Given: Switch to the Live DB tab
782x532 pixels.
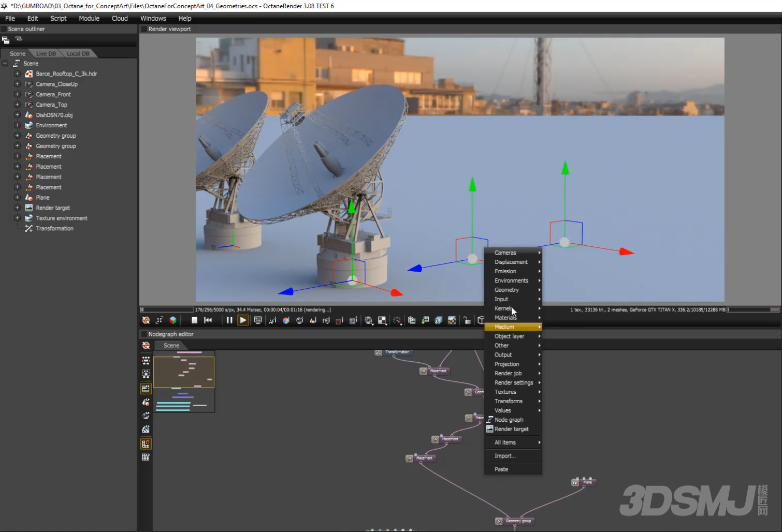Looking at the screenshot, I should pyautogui.click(x=46, y=54).
